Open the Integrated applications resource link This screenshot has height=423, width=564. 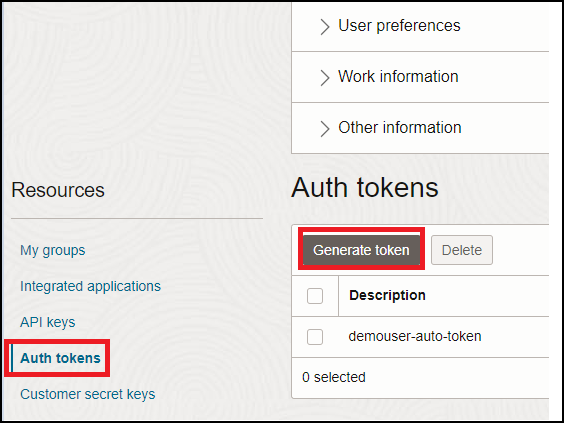pos(90,286)
